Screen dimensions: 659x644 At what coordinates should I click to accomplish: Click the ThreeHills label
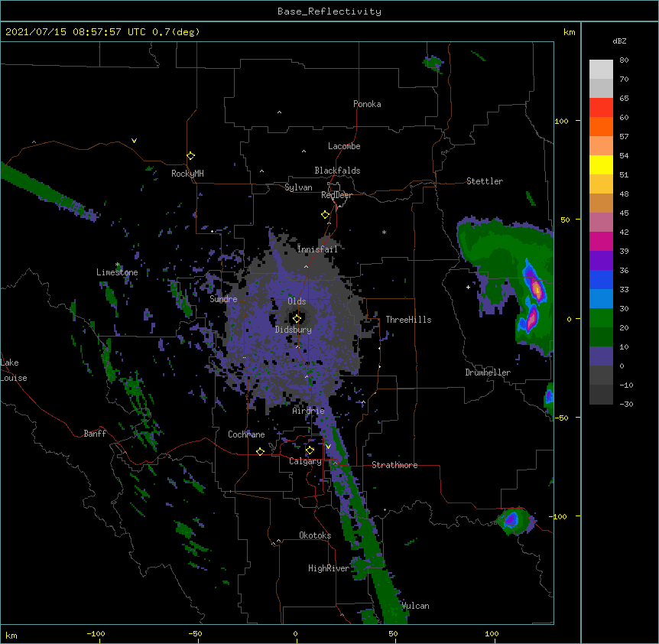pyautogui.click(x=408, y=320)
